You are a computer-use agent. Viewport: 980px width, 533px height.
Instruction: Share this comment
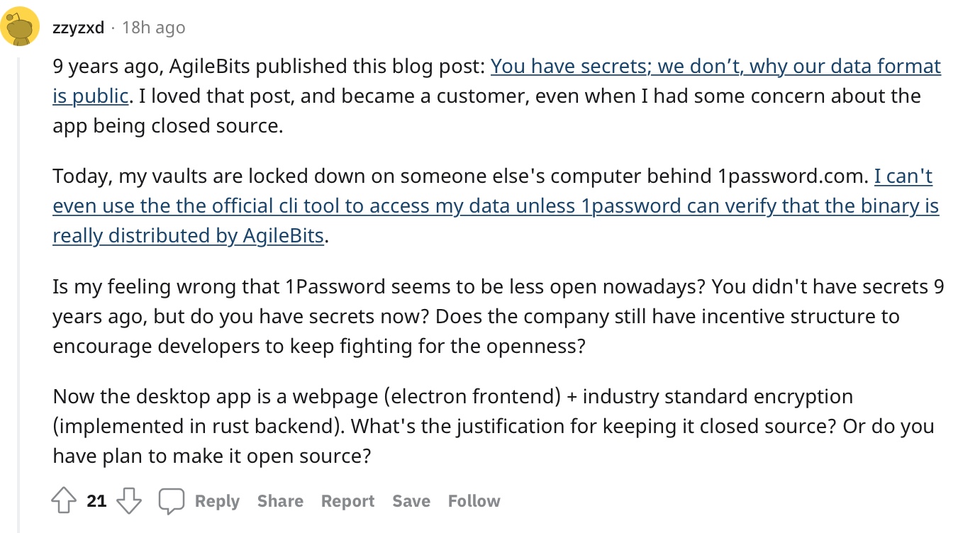[x=280, y=501]
